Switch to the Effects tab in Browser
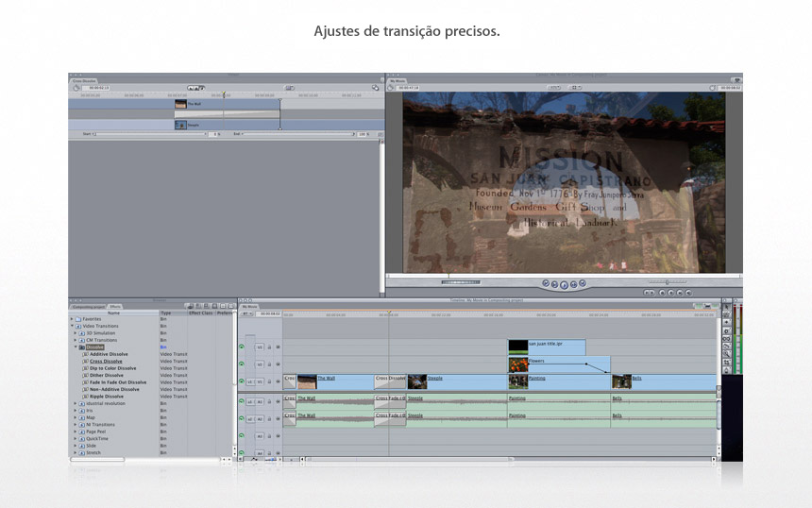The height and width of the screenshot is (508, 812). click(x=114, y=307)
